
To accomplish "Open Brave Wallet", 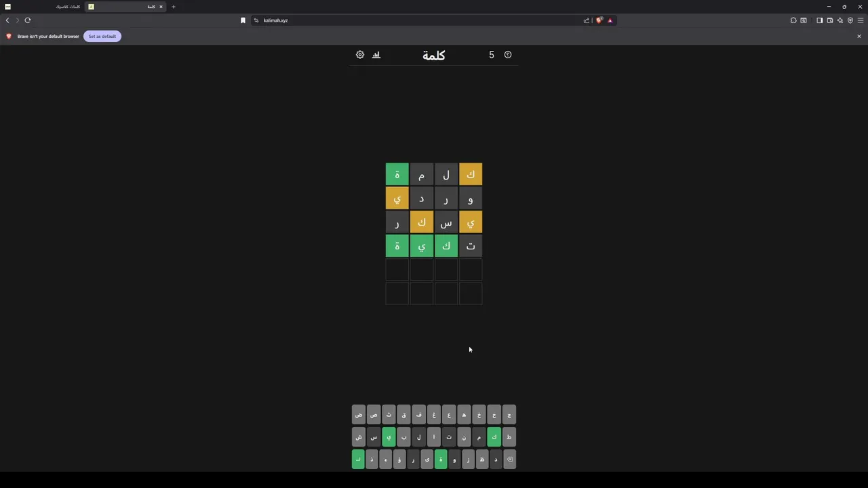I will click(829, 20).
